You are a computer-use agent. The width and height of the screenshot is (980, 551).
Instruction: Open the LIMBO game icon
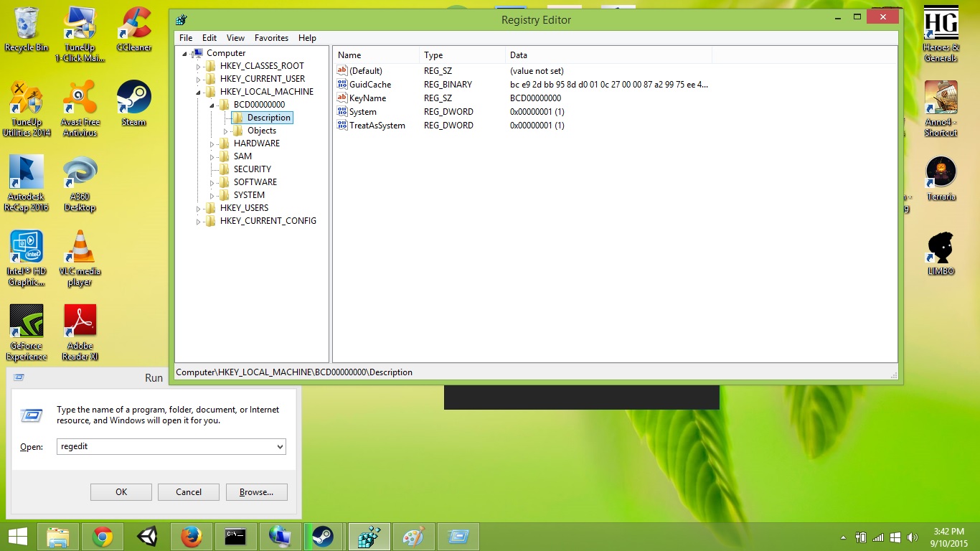tap(941, 248)
